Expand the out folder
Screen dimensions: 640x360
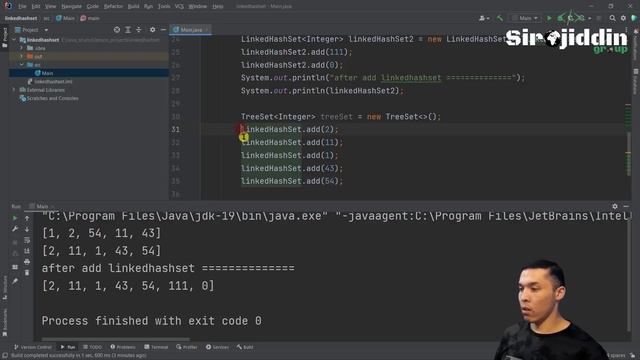22,56
